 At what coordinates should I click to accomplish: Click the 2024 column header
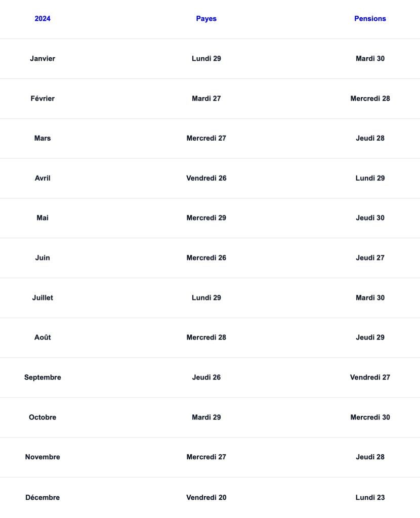(43, 19)
